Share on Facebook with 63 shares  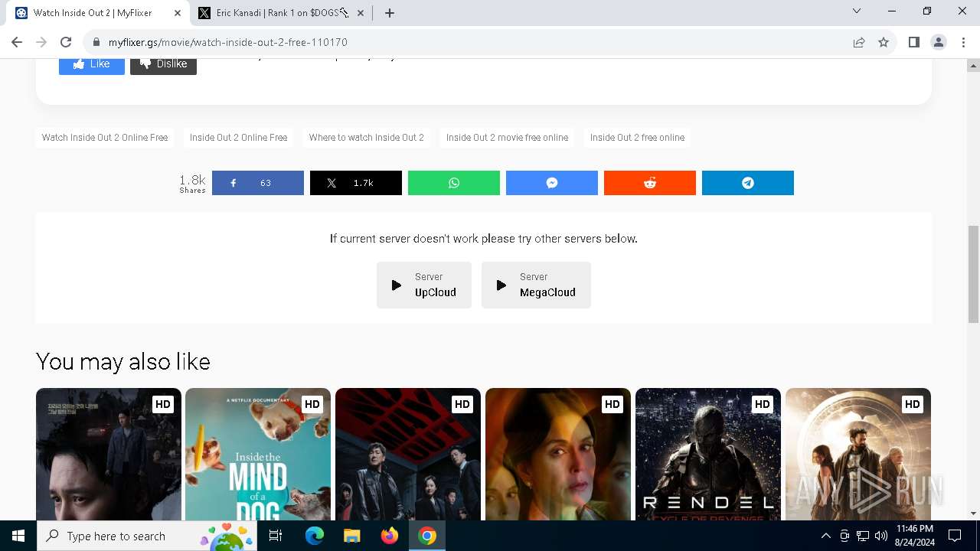258,183
